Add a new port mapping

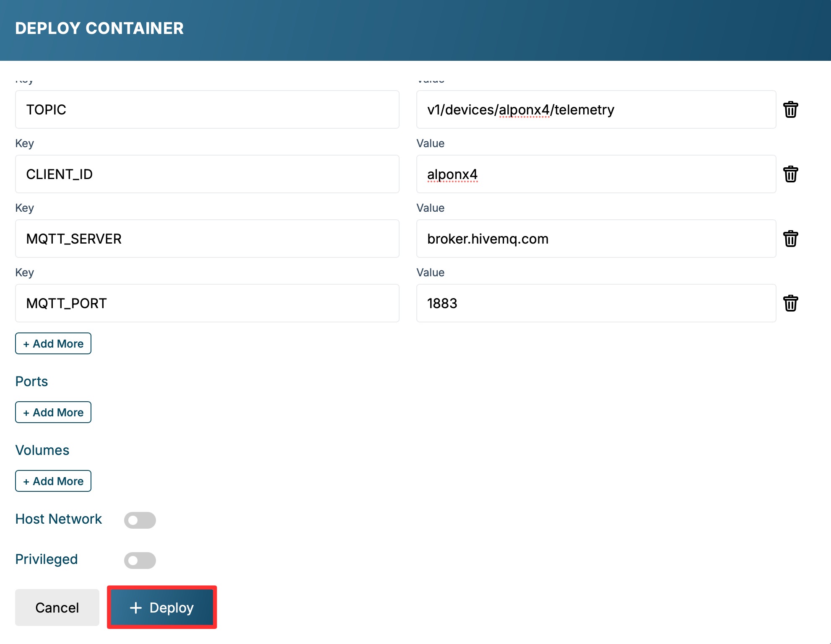[x=53, y=412]
